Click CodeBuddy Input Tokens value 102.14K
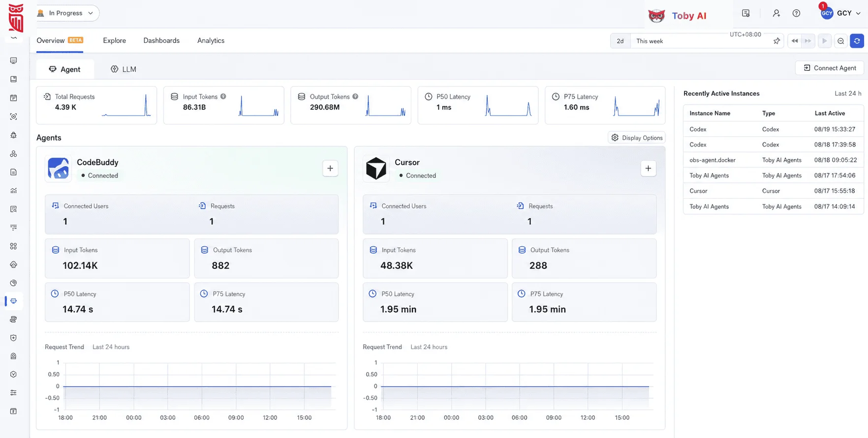 pyautogui.click(x=80, y=265)
